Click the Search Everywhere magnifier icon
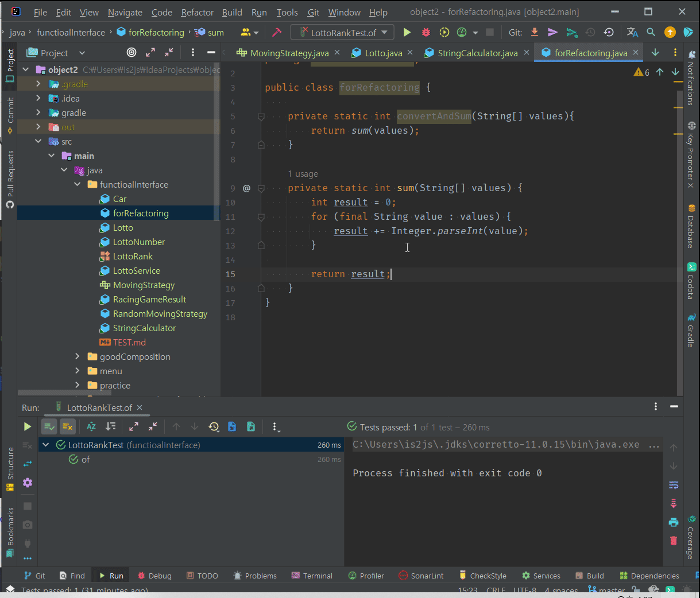Screen dimensions: 700x598 pyautogui.click(x=651, y=33)
